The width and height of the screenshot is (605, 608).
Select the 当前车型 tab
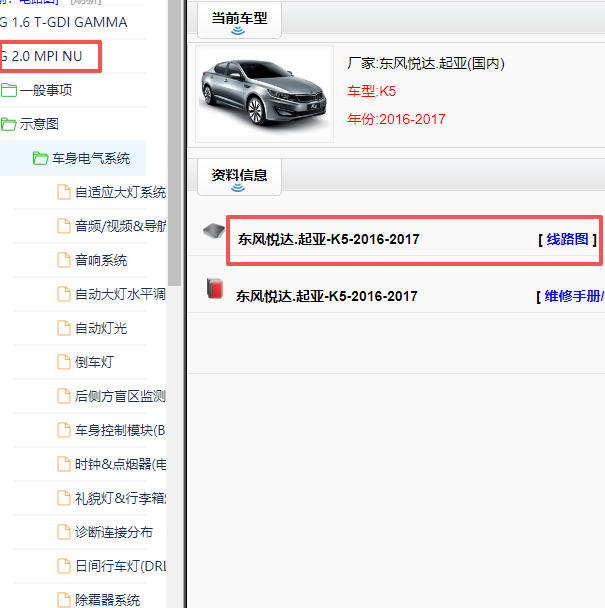click(x=239, y=20)
